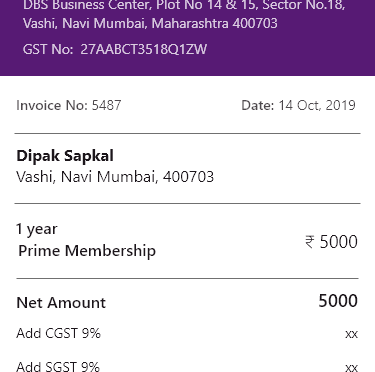
Task: Select the GST number 27AABCT3518Q1ZW
Action: (x=144, y=49)
